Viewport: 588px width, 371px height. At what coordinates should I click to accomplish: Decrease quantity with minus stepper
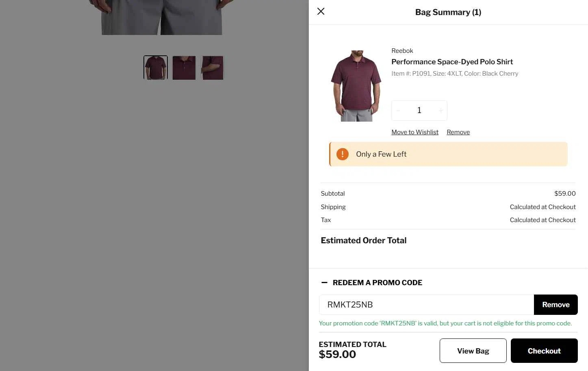pos(398,111)
